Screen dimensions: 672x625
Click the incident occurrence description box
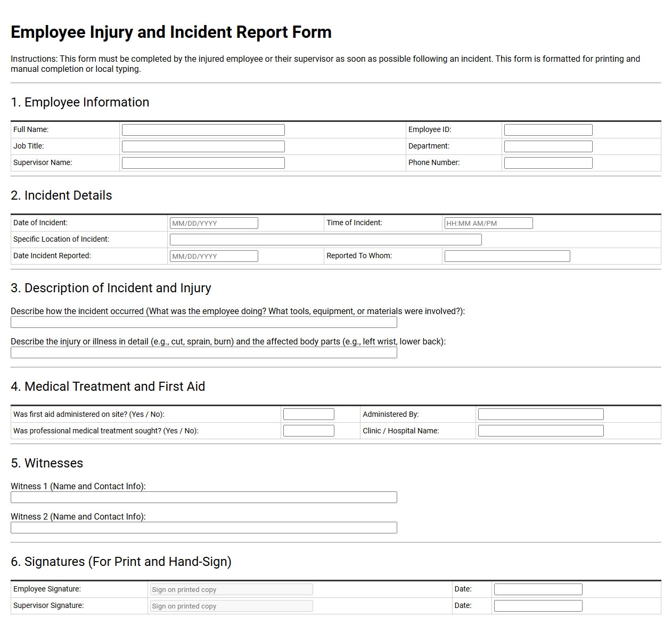(x=204, y=322)
